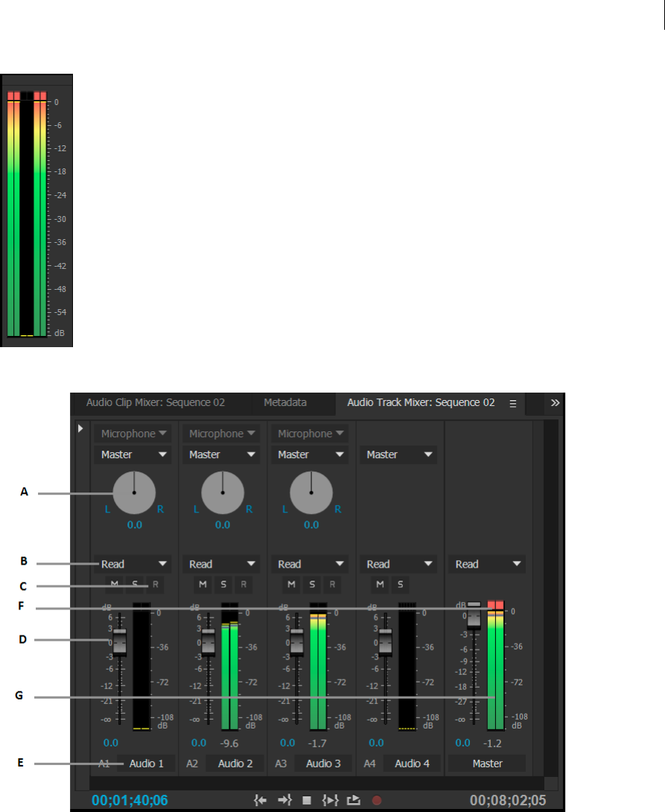
Task: Solo the Audio 3 track
Action: point(312,584)
